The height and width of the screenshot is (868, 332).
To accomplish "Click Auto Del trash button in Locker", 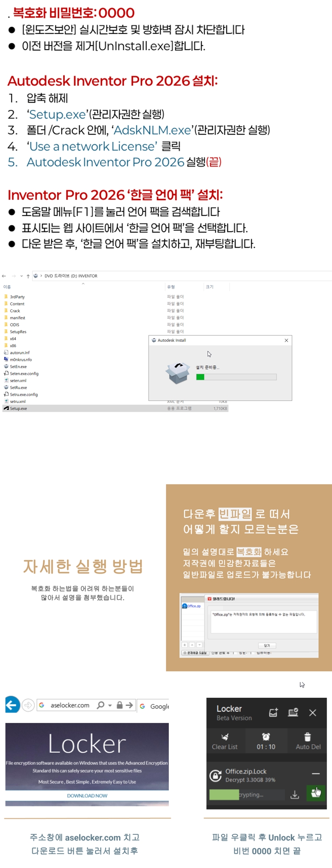I will 308,742.
